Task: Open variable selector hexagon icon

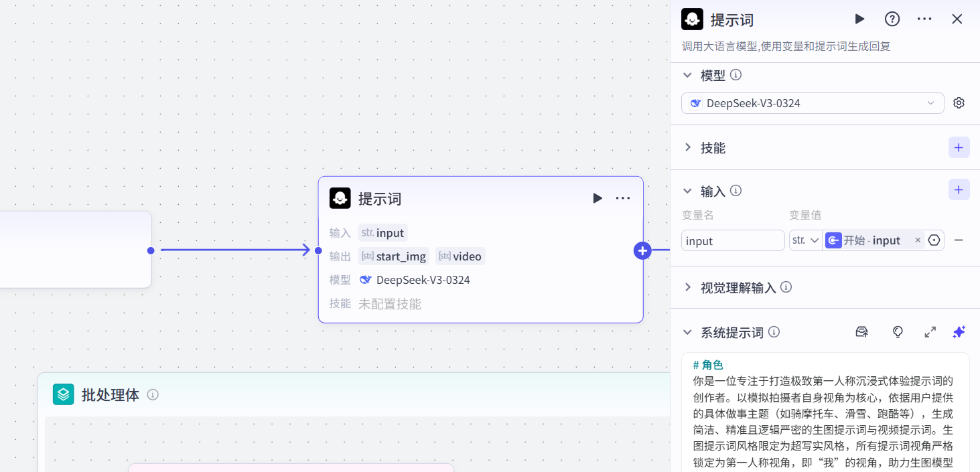Action: [x=934, y=240]
